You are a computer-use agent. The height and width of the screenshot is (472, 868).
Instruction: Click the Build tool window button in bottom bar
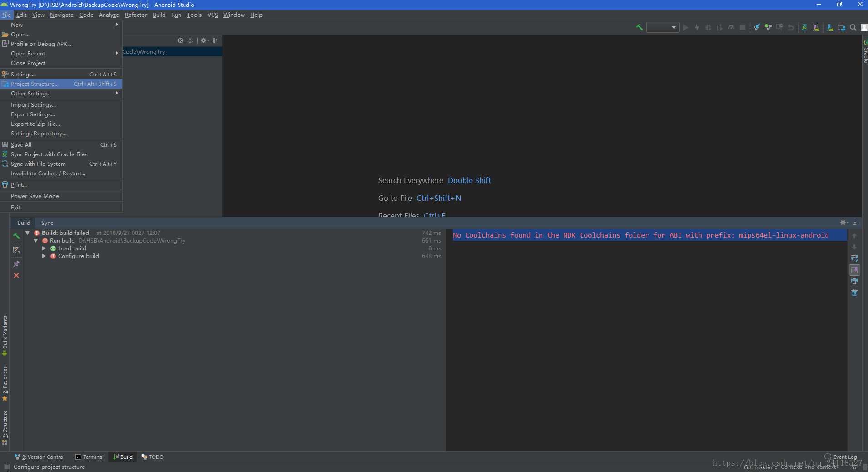point(123,457)
